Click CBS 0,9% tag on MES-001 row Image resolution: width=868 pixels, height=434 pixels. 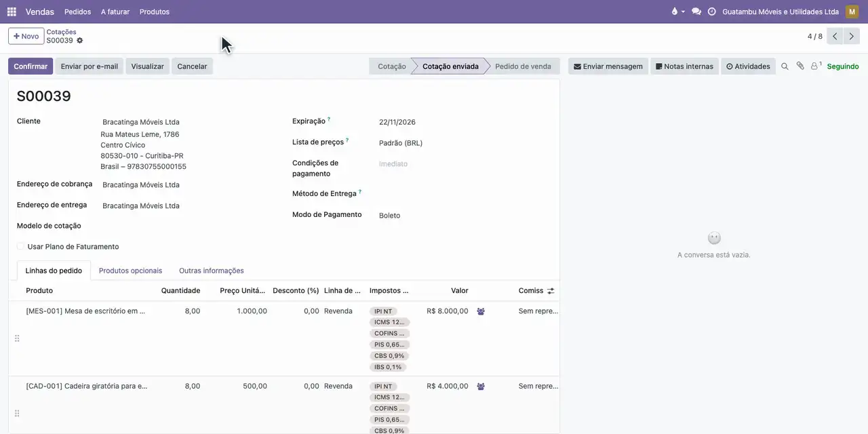coord(389,356)
